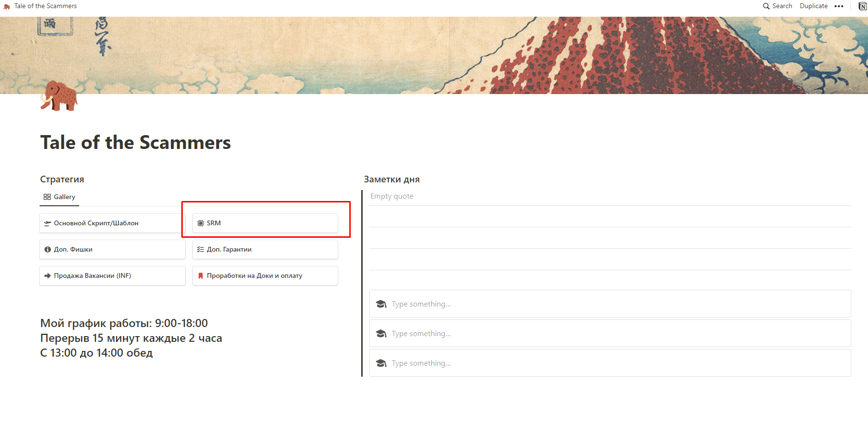868x423 pixels.
Task: Click the small mammoth icon in breadcrumb
Action: click(x=7, y=6)
